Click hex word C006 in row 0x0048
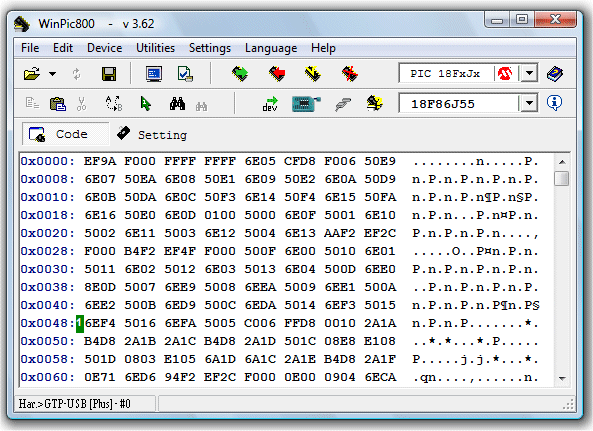The height and width of the screenshot is (431, 593). pos(260,323)
